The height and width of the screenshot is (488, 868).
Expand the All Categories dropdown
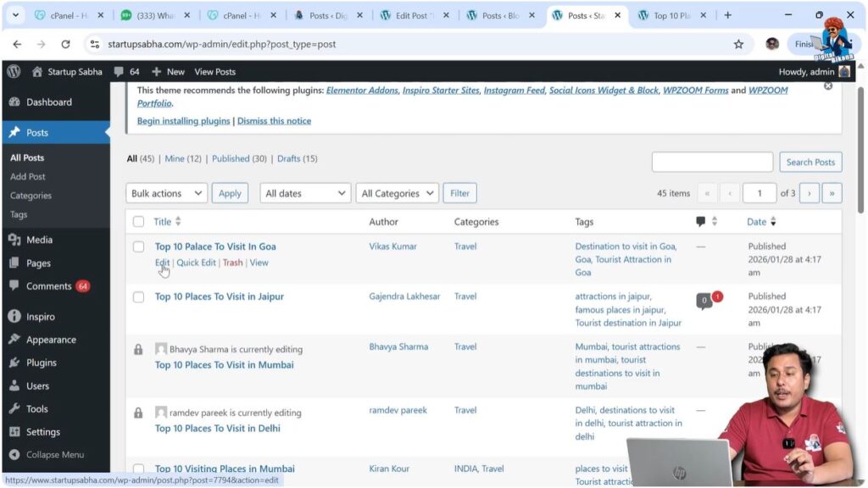(397, 192)
